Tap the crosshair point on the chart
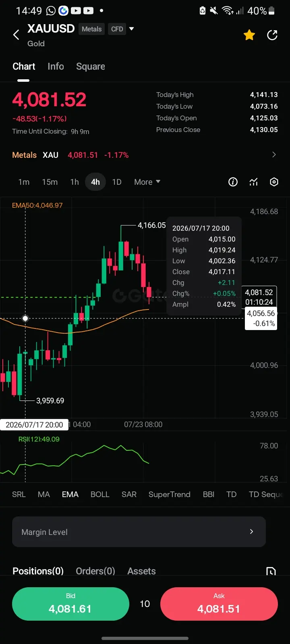Image resolution: width=290 pixels, height=644 pixels. point(25,318)
